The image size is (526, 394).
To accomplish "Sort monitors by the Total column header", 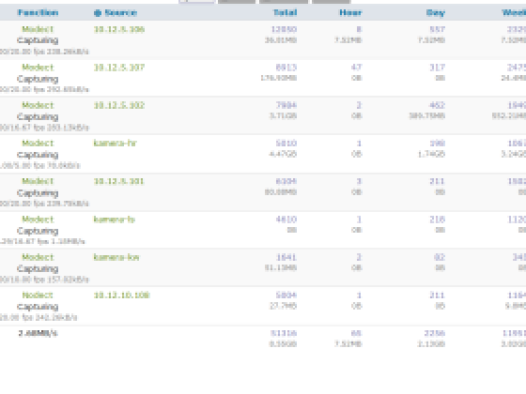I will (x=285, y=13).
